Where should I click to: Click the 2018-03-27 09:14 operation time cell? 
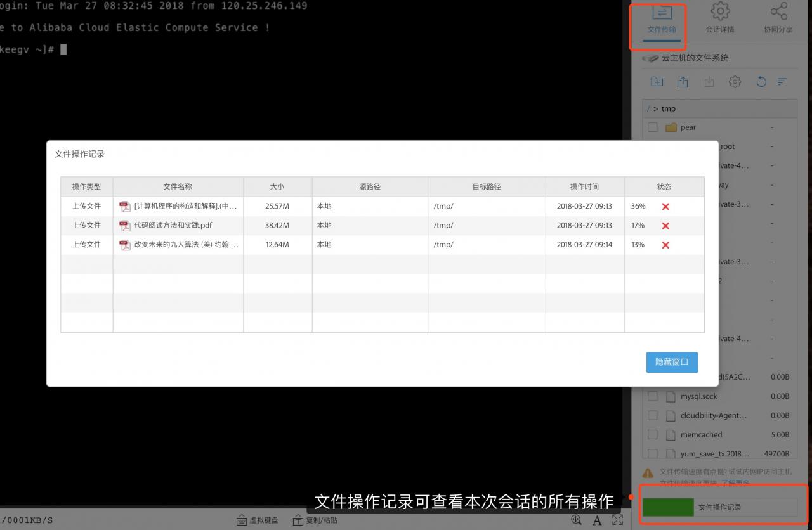coord(585,244)
